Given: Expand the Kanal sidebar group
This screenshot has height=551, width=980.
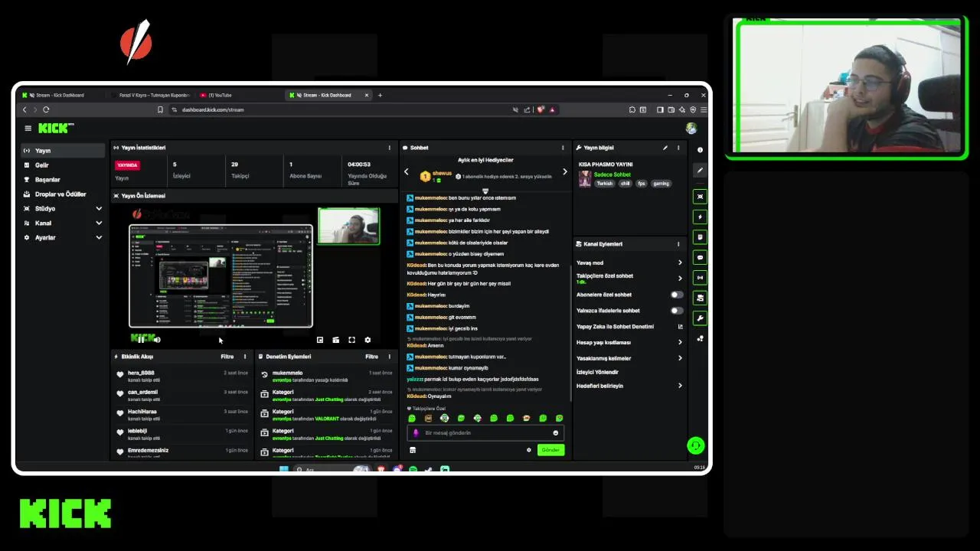Looking at the screenshot, I should coord(63,223).
